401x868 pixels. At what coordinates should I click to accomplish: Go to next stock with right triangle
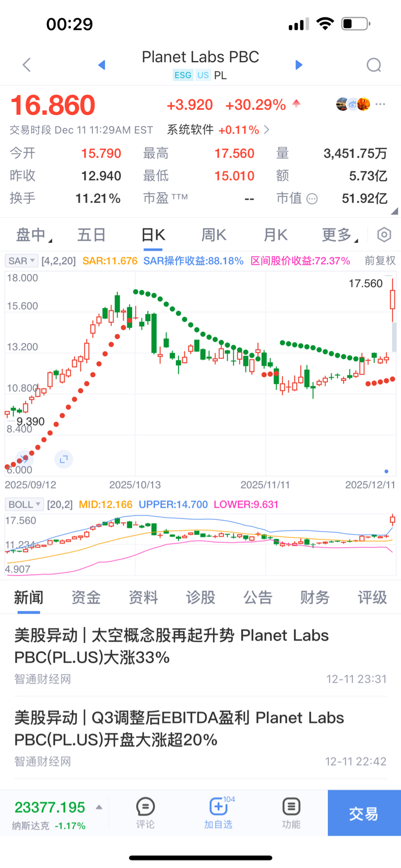coord(299,65)
